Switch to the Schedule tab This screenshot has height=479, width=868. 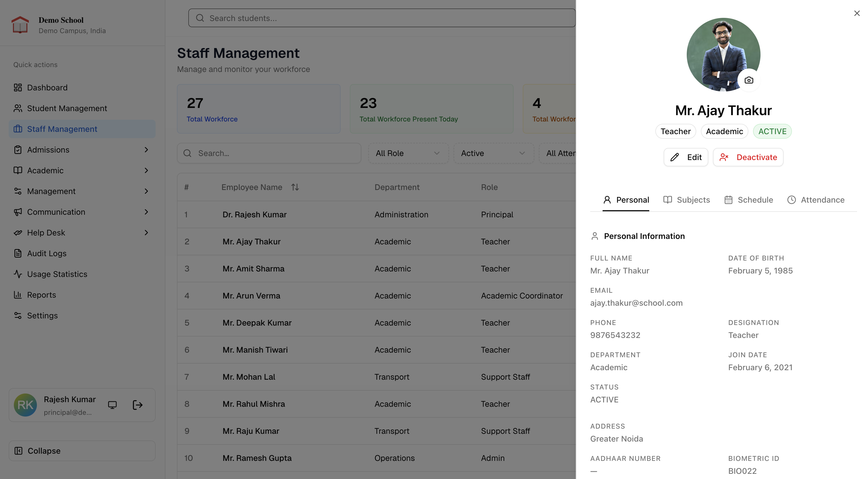point(748,200)
